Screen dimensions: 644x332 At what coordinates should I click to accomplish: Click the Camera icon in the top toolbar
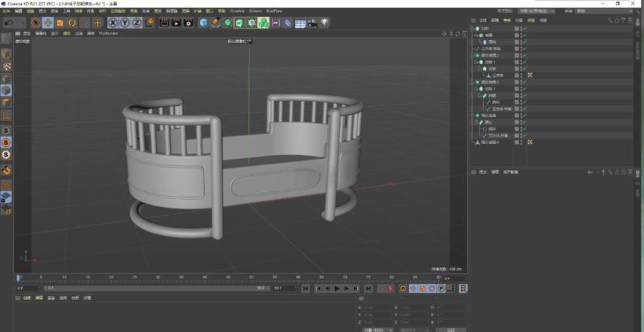[312, 23]
